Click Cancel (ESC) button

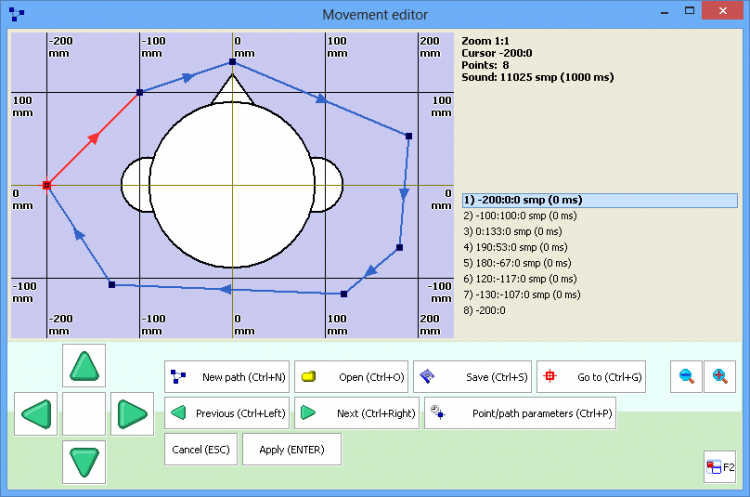(x=201, y=449)
